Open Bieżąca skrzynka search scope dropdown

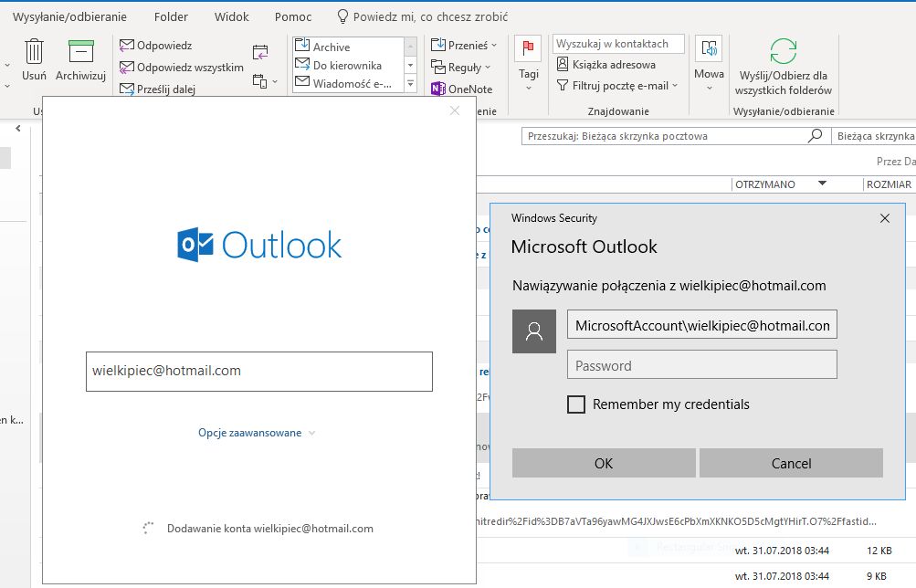873,136
